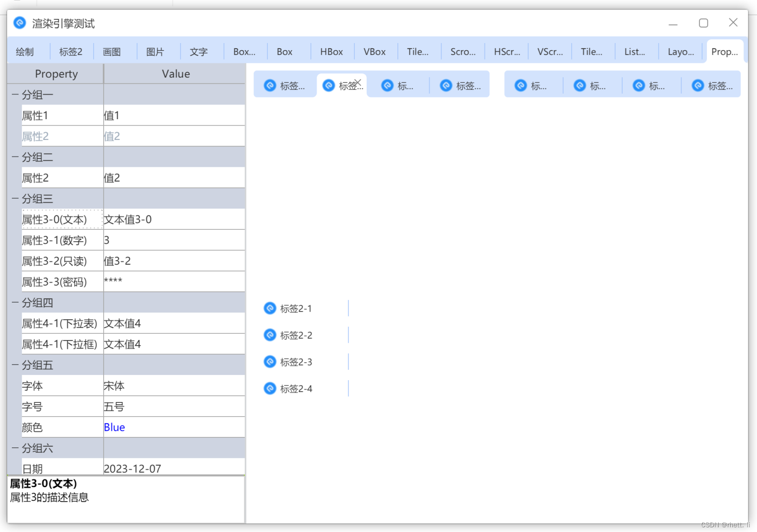Open the HScr... tab

pos(506,52)
